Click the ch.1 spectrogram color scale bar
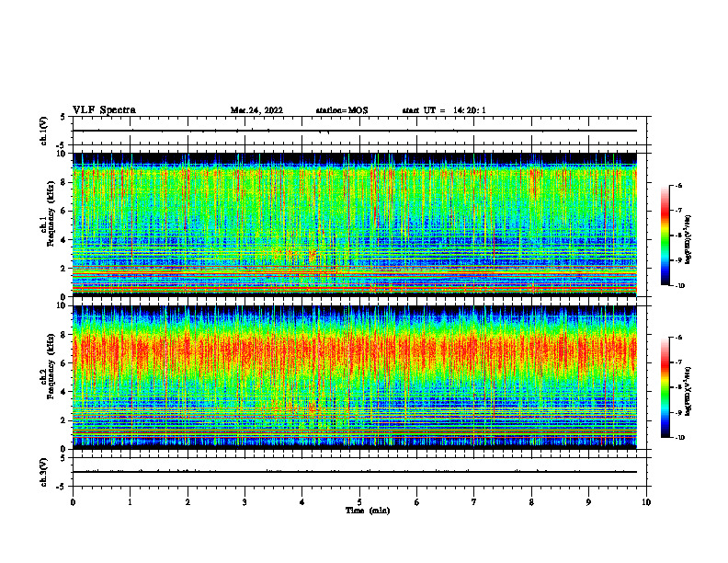 coord(665,236)
